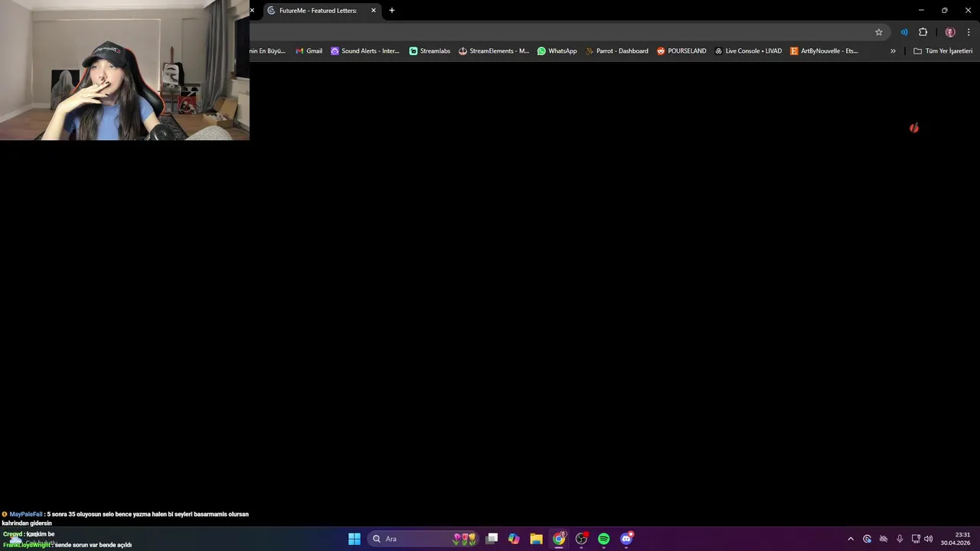Click the blue sound-wave media icon in the toolbar
Viewport: 980px width, 551px height.
point(904,32)
